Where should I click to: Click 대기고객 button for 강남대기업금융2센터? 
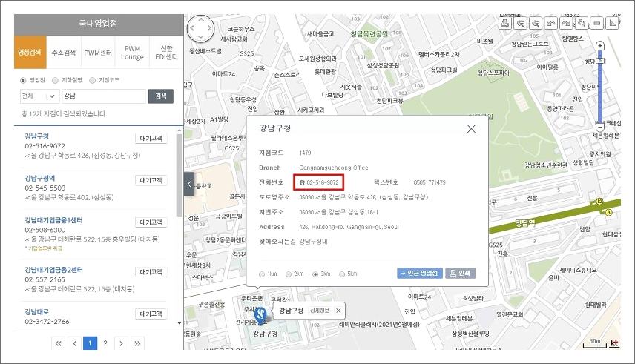coord(151,272)
